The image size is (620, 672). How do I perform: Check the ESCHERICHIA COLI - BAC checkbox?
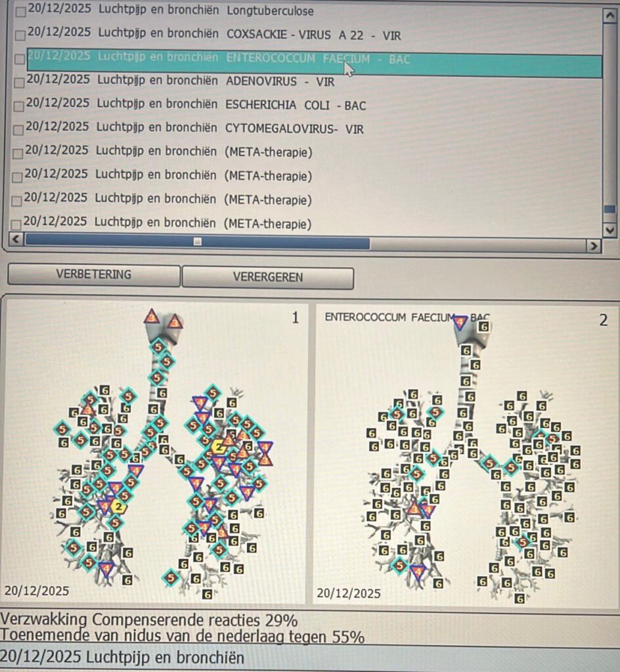pyautogui.click(x=20, y=106)
